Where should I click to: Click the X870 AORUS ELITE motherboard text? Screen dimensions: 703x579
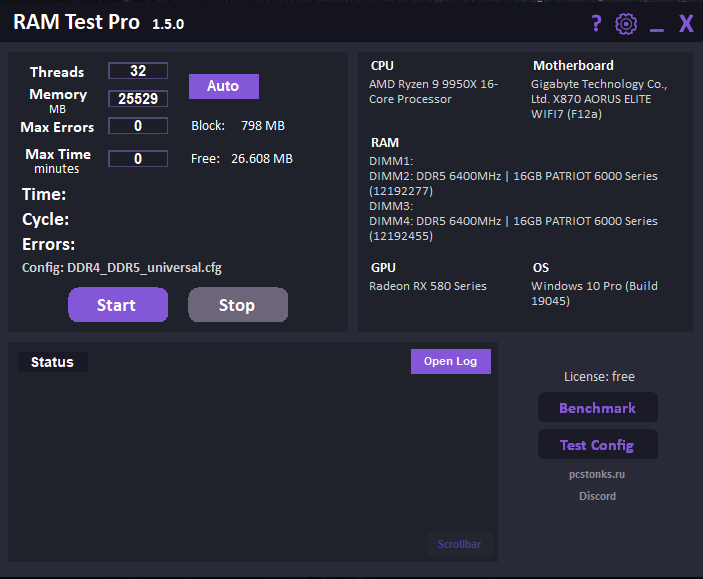pos(599,99)
